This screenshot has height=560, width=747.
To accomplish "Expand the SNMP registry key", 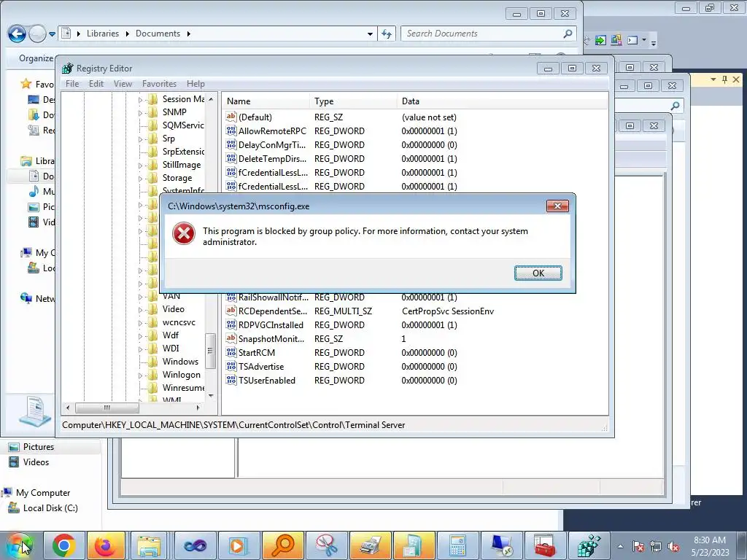I will click(x=140, y=113).
